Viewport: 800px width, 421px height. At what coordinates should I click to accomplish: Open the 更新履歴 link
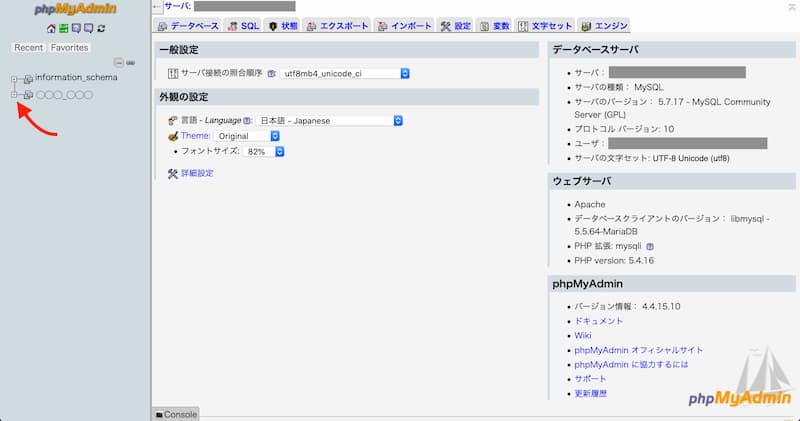click(x=591, y=394)
